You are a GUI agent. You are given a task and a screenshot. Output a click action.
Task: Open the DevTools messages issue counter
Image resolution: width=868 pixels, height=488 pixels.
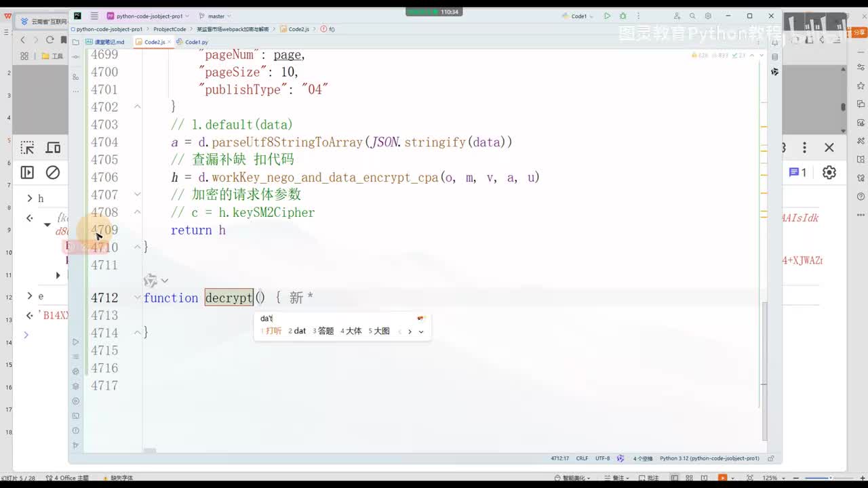pyautogui.click(x=797, y=173)
